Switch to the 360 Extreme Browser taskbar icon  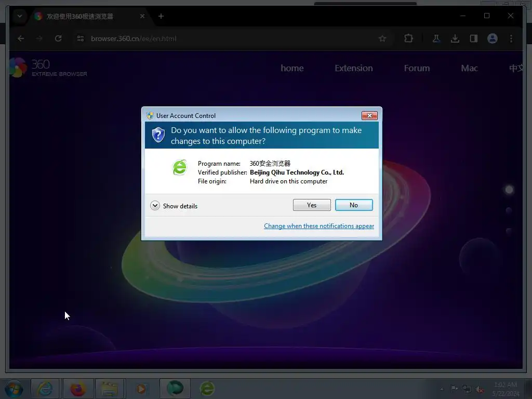click(x=175, y=389)
